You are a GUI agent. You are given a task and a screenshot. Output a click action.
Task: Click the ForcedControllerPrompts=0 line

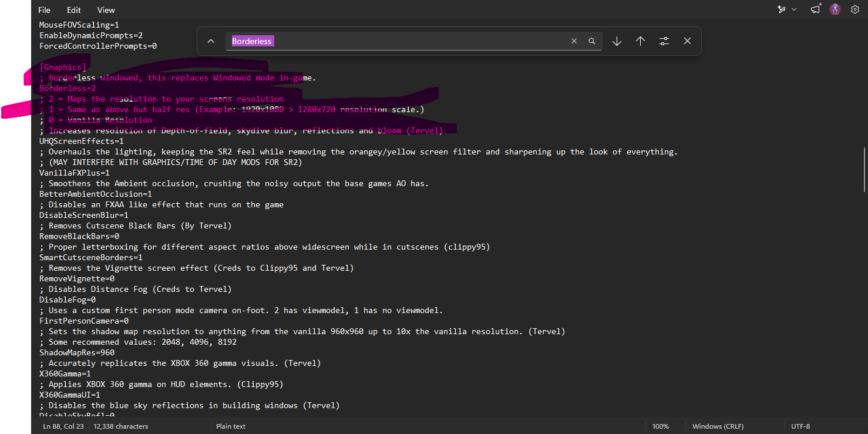[x=98, y=46]
